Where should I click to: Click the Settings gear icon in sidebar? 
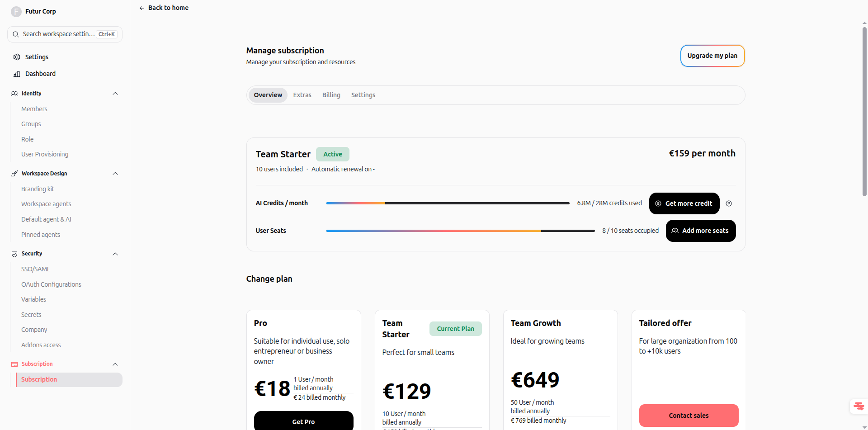coord(17,57)
